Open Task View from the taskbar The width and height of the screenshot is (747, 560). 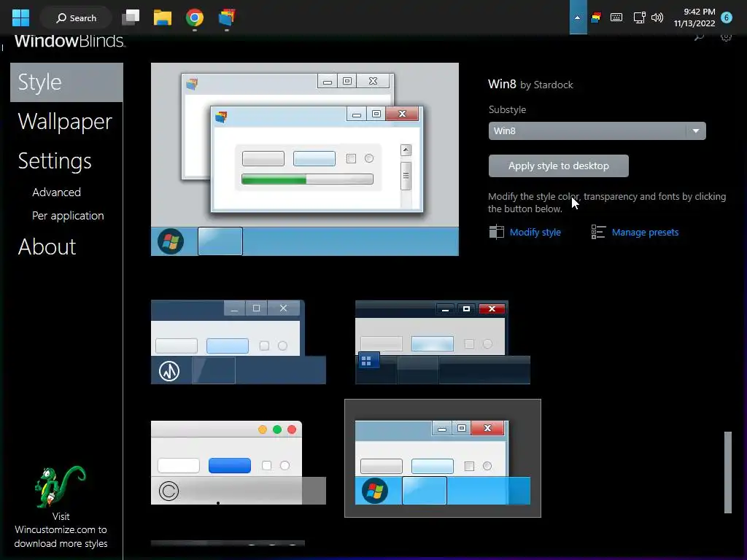131,17
